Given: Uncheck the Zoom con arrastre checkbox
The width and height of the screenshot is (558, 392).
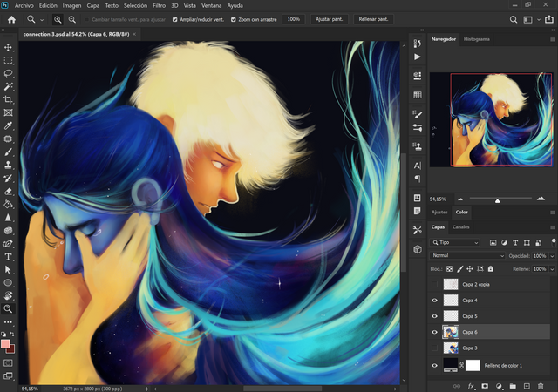Looking at the screenshot, I should click(x=235, y=19).
